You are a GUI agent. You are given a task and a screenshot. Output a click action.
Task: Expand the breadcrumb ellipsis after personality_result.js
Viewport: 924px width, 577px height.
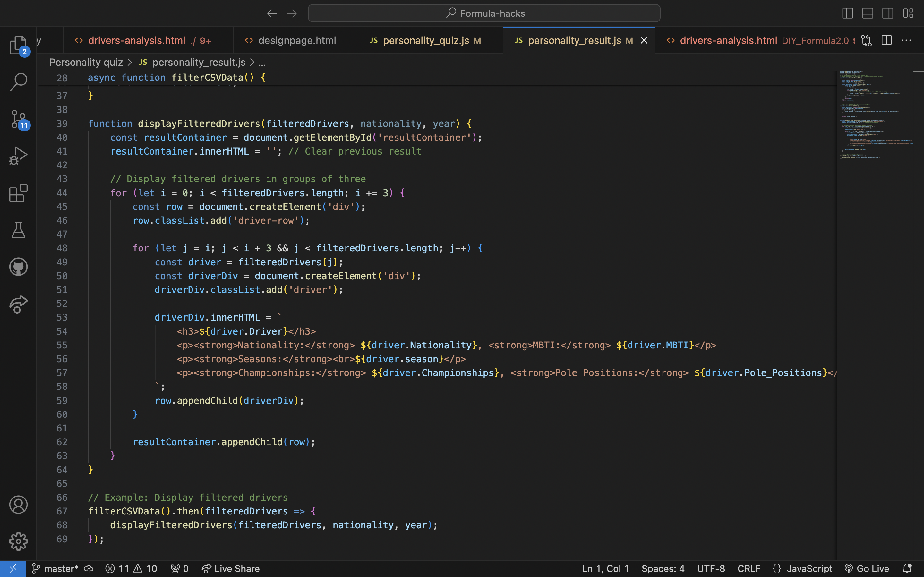(262, 63)
